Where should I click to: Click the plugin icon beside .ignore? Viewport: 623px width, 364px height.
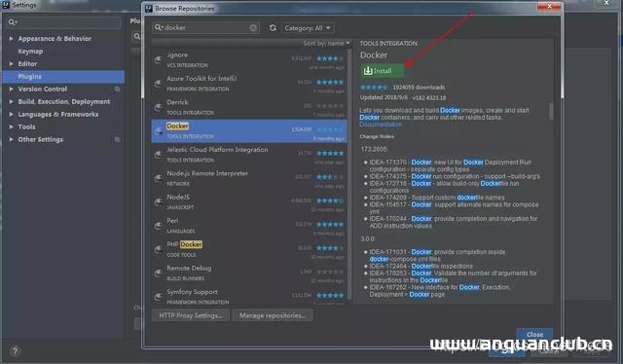[x=158, y=60]
